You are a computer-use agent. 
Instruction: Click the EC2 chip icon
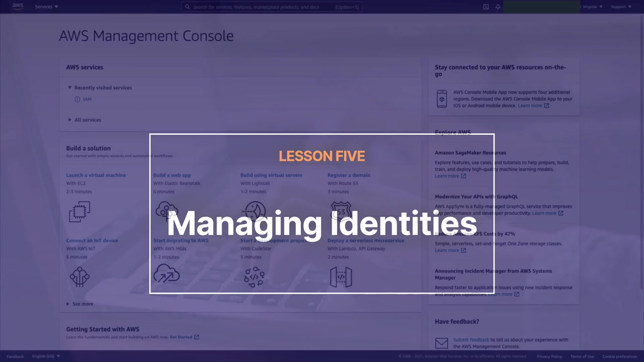(x=79, y=212)
